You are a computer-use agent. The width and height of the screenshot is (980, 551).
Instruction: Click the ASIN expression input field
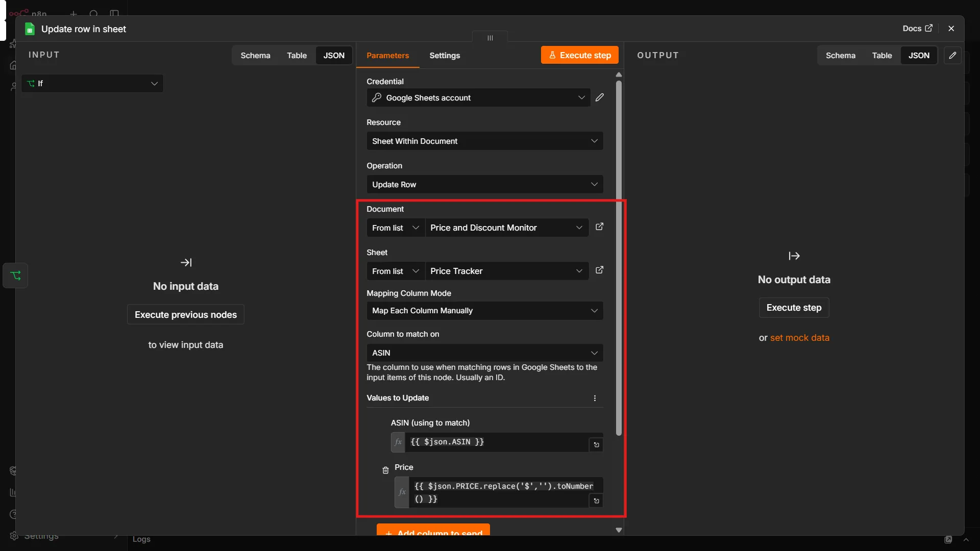point(497,442)
